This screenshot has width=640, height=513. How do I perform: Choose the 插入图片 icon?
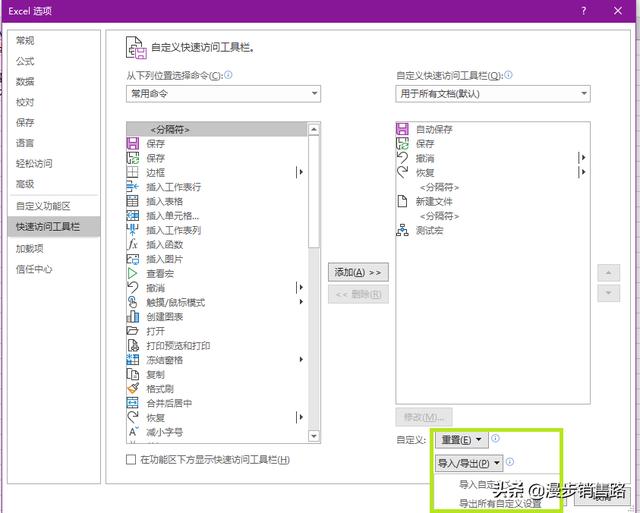pos(133,259)
